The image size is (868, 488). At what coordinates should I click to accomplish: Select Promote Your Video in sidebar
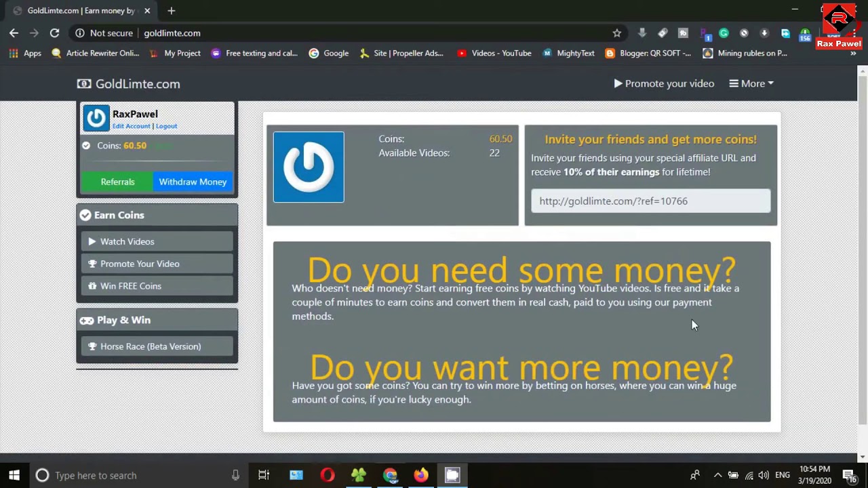tap(157, 264)
